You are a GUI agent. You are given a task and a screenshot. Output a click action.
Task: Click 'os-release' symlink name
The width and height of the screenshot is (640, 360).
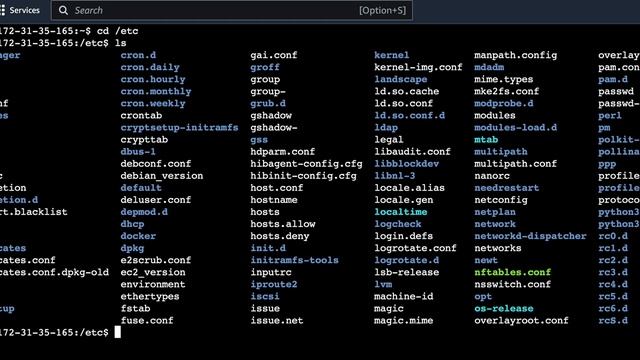[x=504, y=309]
